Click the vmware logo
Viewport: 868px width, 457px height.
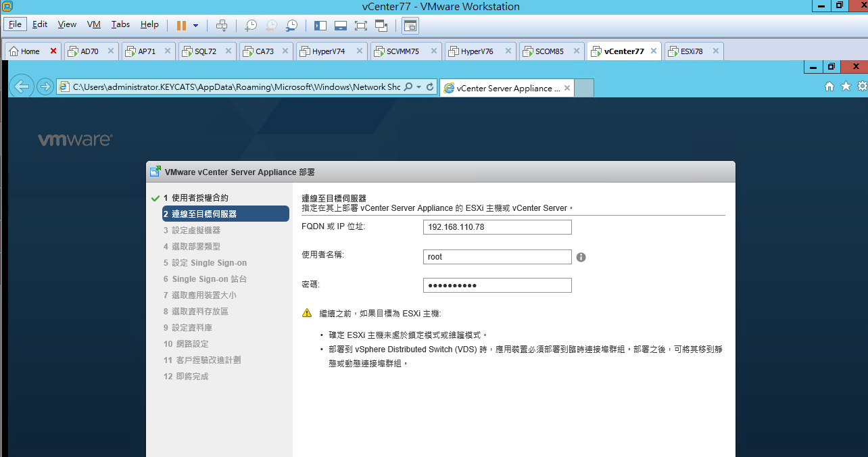pyautogui.click(x=75, y=140)
